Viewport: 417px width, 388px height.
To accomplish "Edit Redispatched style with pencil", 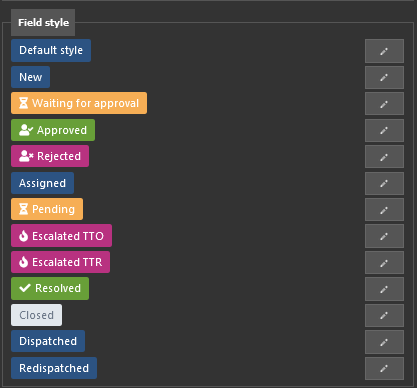I will click(x=384, y=368).
